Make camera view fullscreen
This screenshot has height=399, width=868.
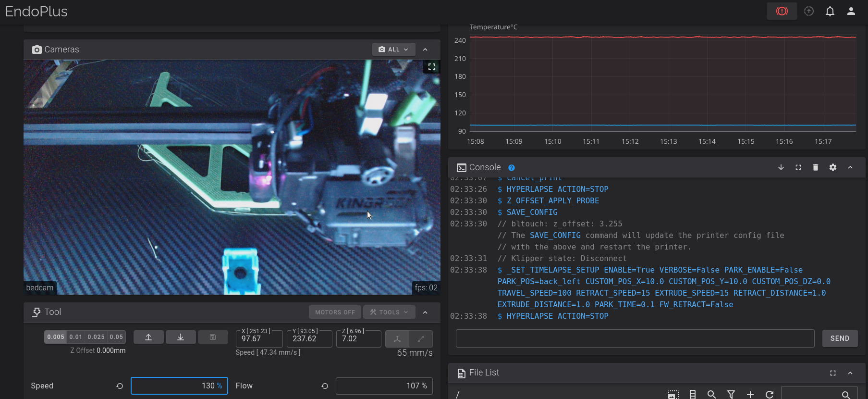click(431, 67)
